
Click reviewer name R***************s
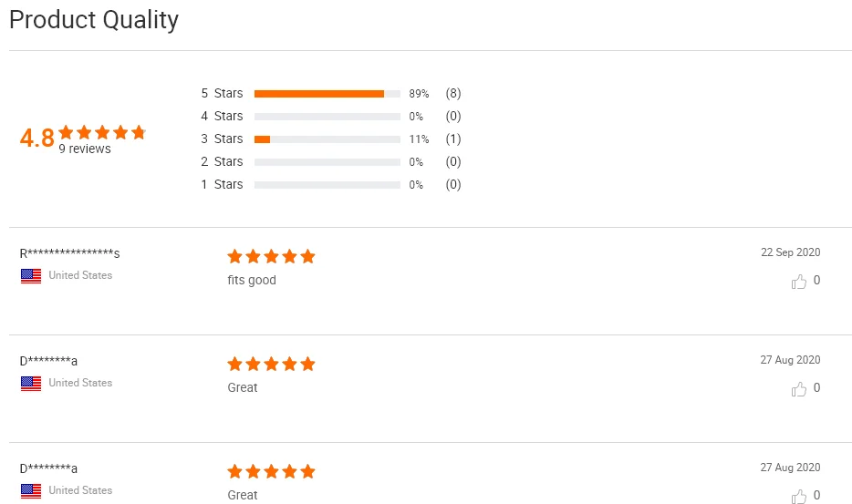pyautogui.click(x=70, y=253)
